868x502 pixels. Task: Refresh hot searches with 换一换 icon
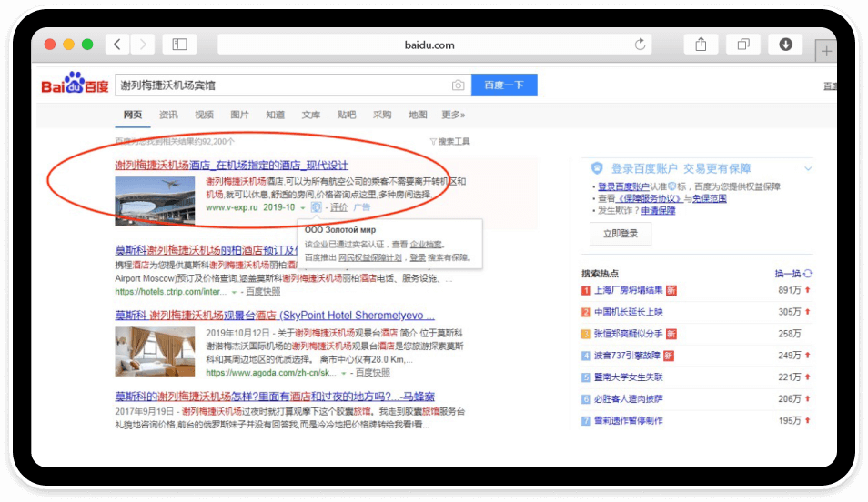[808, 274]
